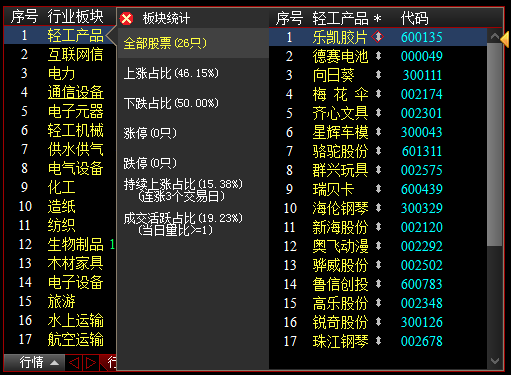Image resolution: width=511 pixels, height=375 pixels.
Task: Open the 行情 tab menu arrow
Action: tap(54, 363)
